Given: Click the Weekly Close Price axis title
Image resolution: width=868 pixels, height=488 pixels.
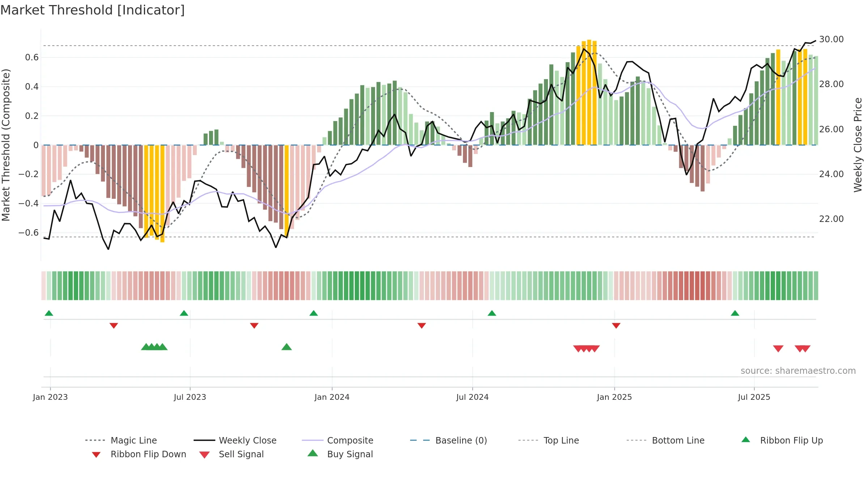Looking at the screenshot, I should [858, 145].
